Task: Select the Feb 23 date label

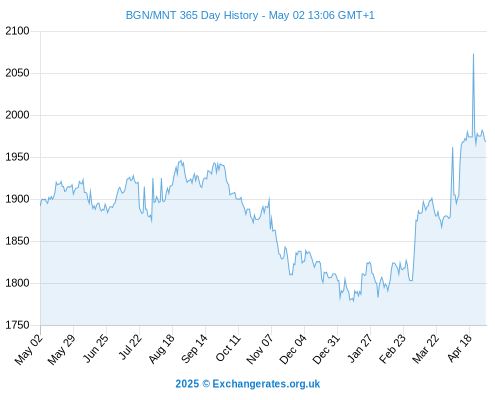Action: (392, 349)
